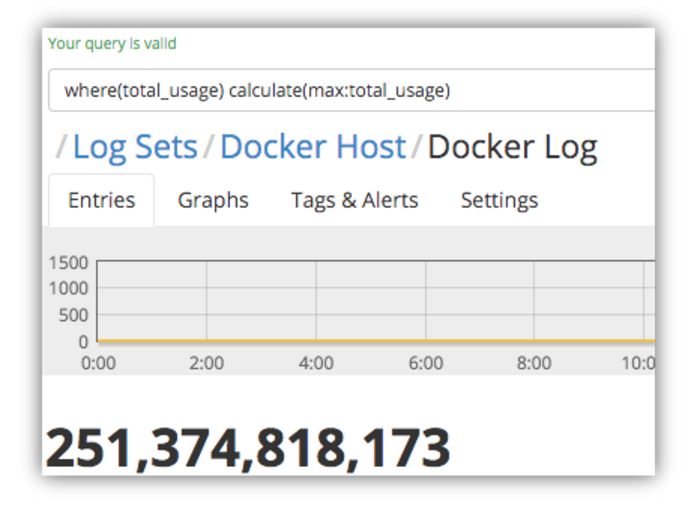Open the Log Sets breadcrumb link
696x510 pixels.
[135, 147]
